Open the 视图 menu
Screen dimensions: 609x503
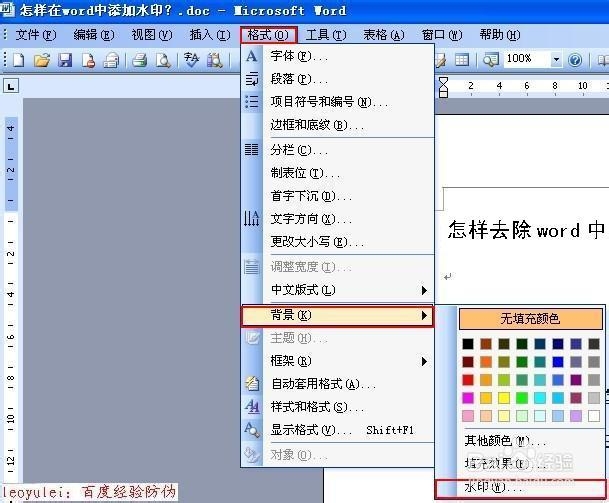[151, 35]
